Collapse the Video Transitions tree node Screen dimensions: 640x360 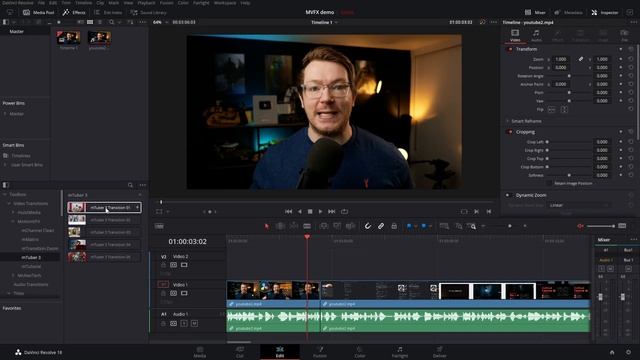[9, 203]
